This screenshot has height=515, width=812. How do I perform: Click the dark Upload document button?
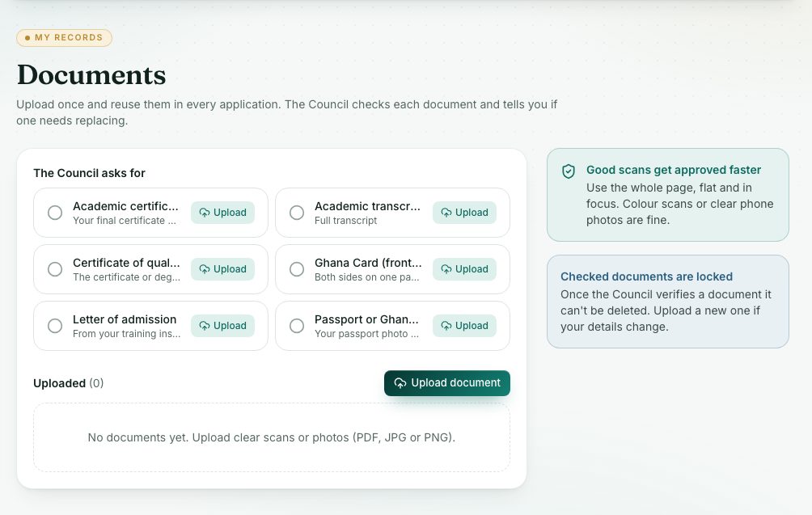pos(447,383)
